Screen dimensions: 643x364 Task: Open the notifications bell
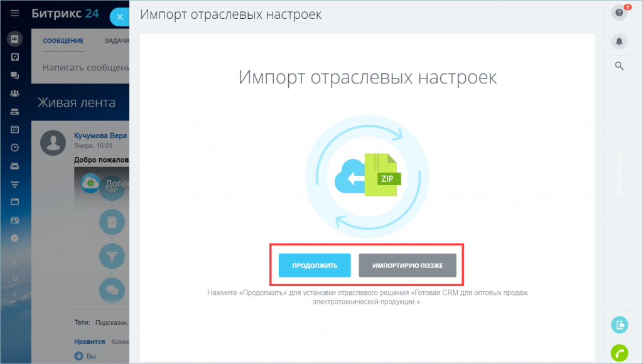click(x=619, y=41)
